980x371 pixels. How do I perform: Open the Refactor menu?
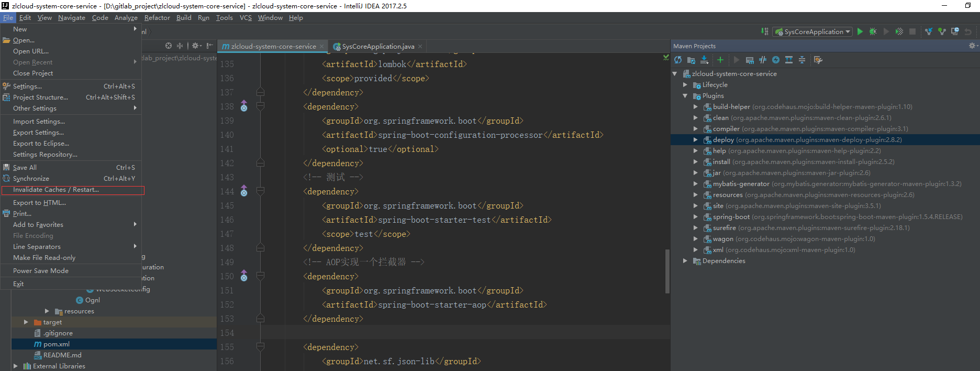point(157,18)
